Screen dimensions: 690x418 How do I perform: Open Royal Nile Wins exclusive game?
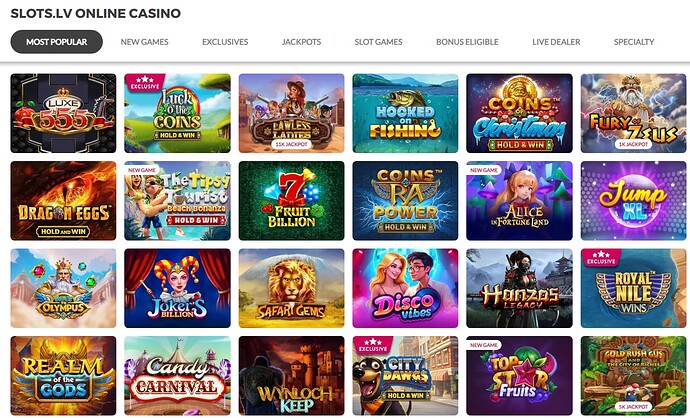(633, 288)
